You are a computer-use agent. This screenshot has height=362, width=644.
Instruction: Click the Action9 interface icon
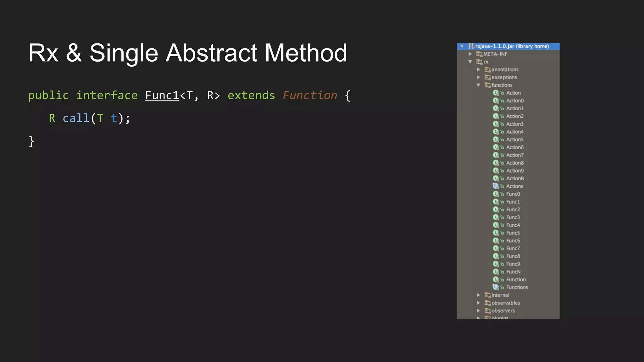[496, 171]
